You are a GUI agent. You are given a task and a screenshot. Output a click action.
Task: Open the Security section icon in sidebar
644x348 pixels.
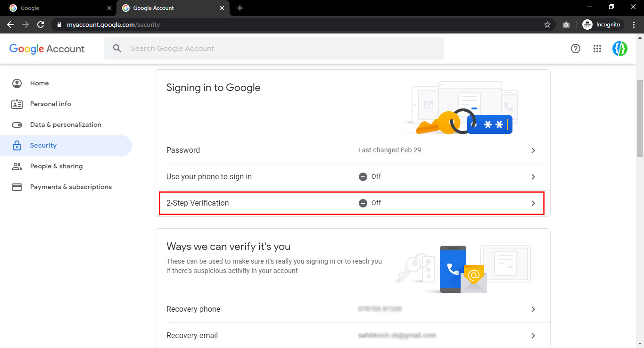click(x=17, y=145)
